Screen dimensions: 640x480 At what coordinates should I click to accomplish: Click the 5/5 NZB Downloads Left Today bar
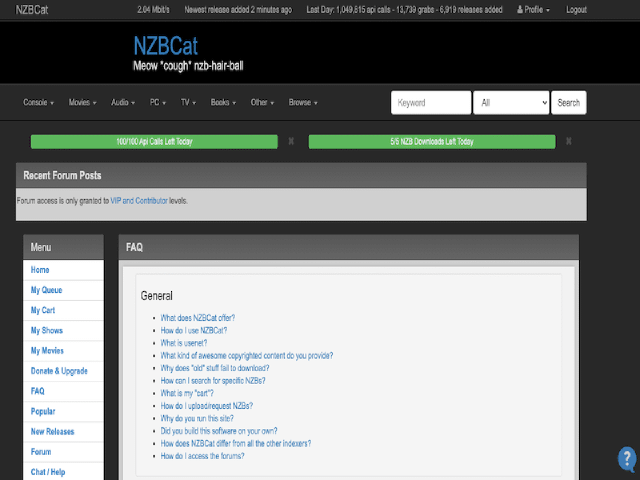(x=432, y=142)
